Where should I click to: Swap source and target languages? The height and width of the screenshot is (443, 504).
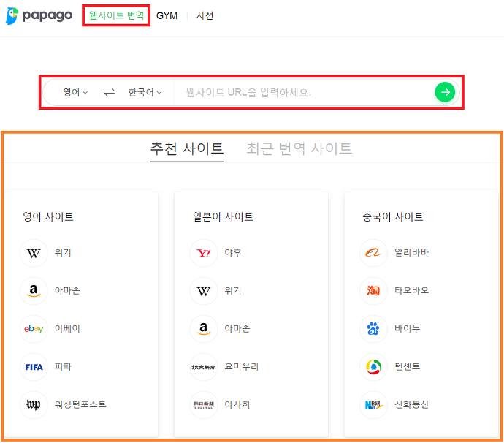110,92
